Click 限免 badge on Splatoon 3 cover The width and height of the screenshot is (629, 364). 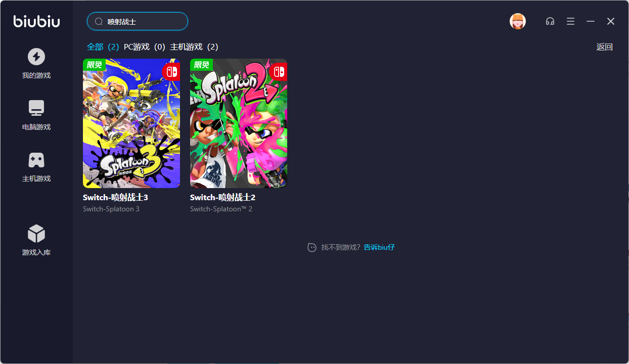(95, 65)
